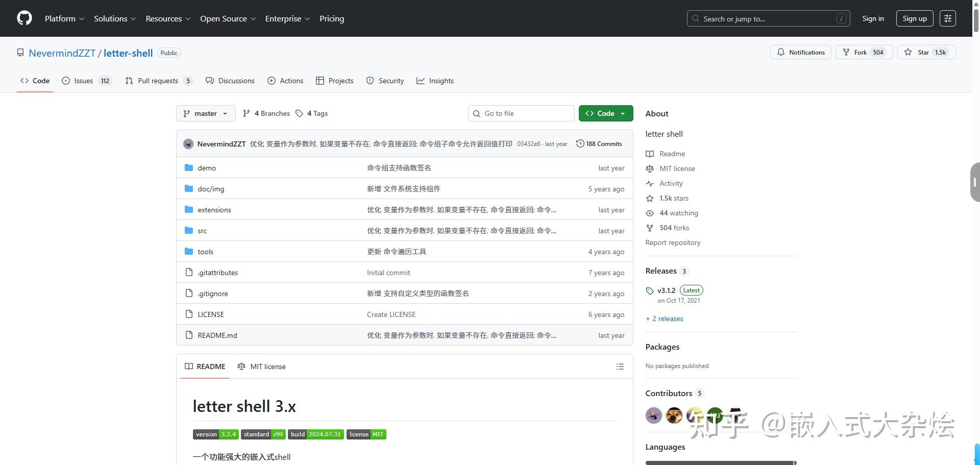Screen dimensions: 980x465
Task: Fork the repository with Fork button
Action: pyautogui.click(x=864, y=52)
